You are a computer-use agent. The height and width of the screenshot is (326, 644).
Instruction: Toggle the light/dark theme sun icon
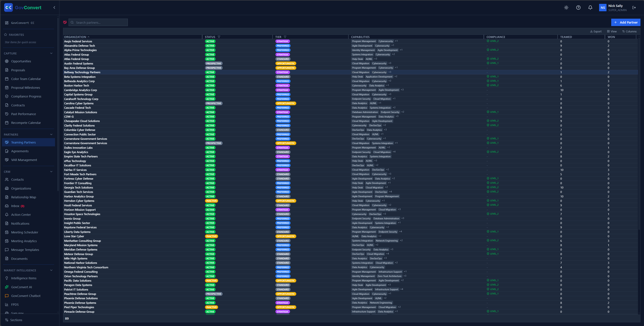coord(566,8)
